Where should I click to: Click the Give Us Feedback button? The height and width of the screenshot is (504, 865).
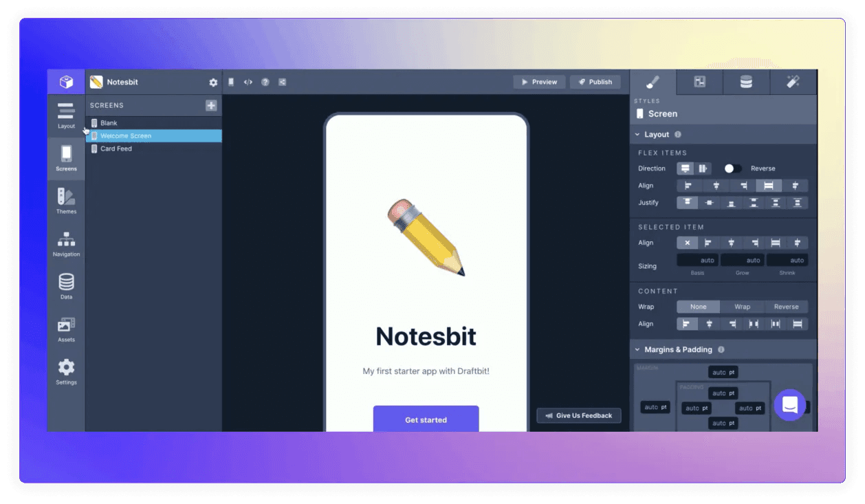(x=579, y=415)
